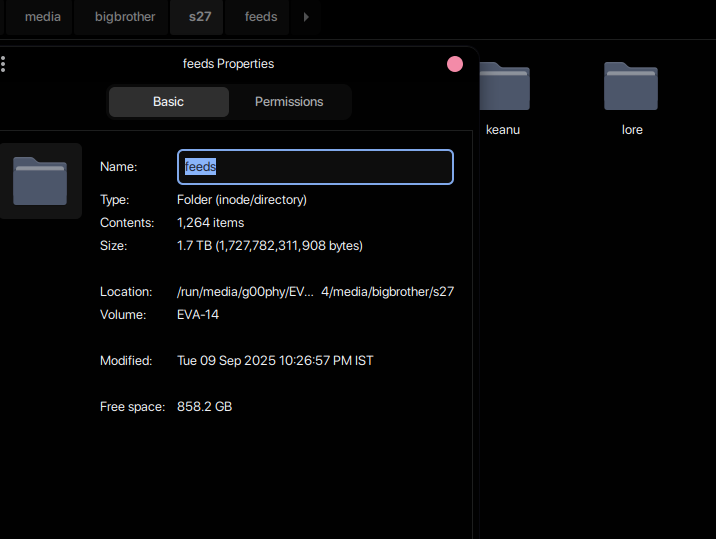Click the Modified date value

coord(275,361)
